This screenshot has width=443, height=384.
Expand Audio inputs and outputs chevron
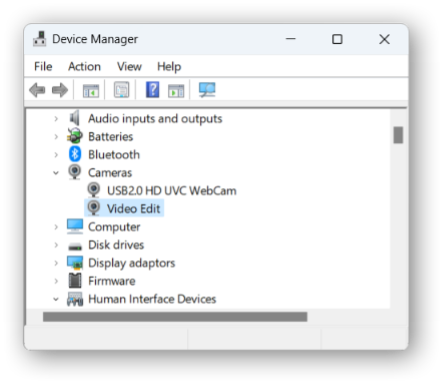coord(56,119)
